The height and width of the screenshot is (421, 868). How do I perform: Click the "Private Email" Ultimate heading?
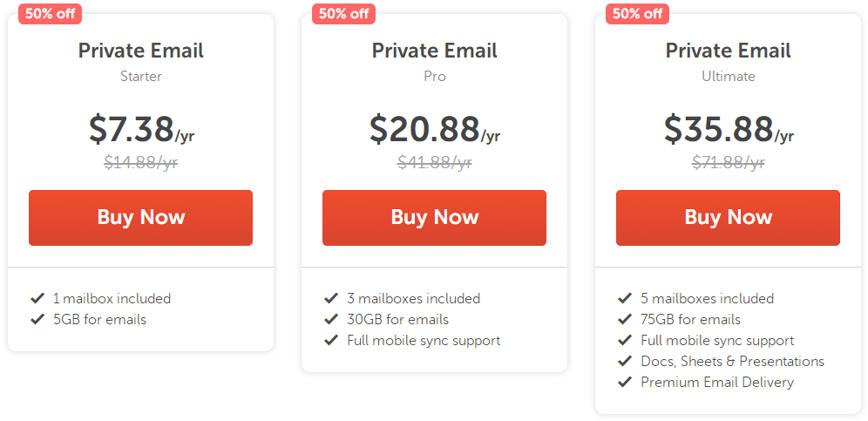click(x=728, y=51)
